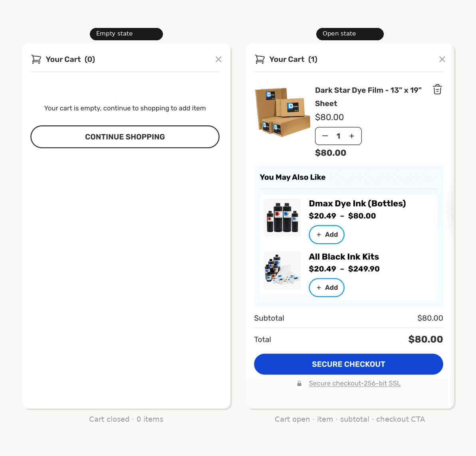Screen dimensions: 476x456
Task: Proceed with Secure Checkout
Action: pos(349,364)
